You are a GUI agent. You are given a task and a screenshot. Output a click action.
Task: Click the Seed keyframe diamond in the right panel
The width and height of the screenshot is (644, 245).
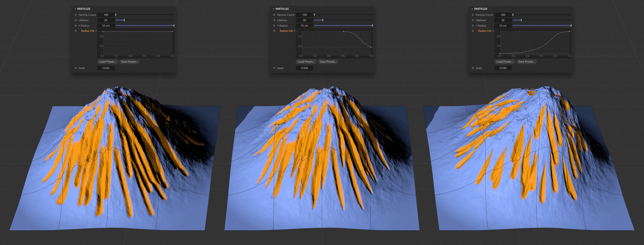473,68
